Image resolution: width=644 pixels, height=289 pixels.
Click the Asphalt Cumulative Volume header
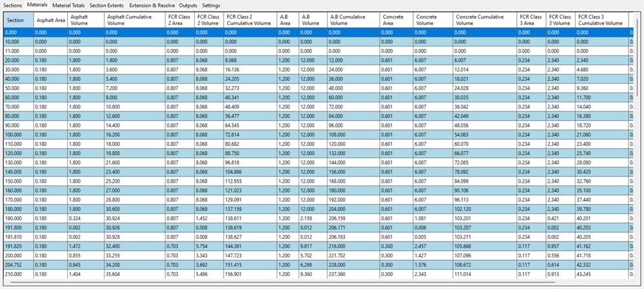135,20
